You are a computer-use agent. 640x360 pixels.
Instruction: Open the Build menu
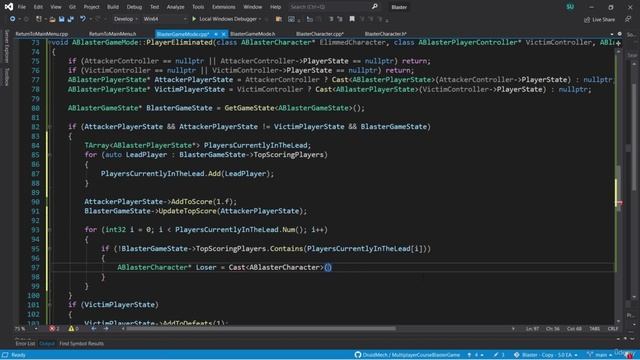tap(113, 7)
